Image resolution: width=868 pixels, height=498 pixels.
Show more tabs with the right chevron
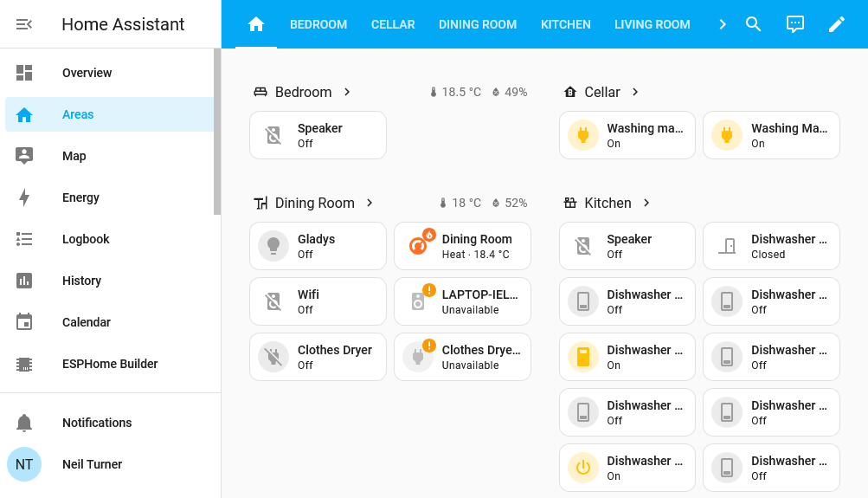[723, 24]
